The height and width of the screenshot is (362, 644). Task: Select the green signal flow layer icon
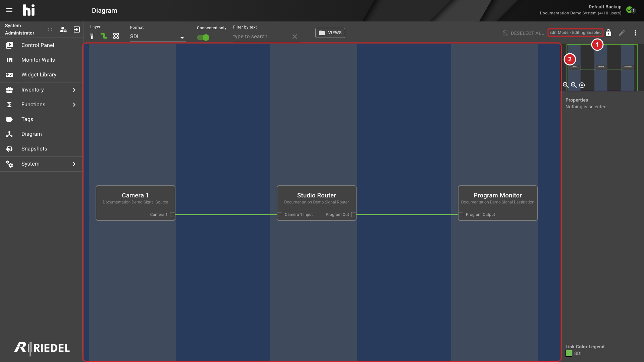104,36
